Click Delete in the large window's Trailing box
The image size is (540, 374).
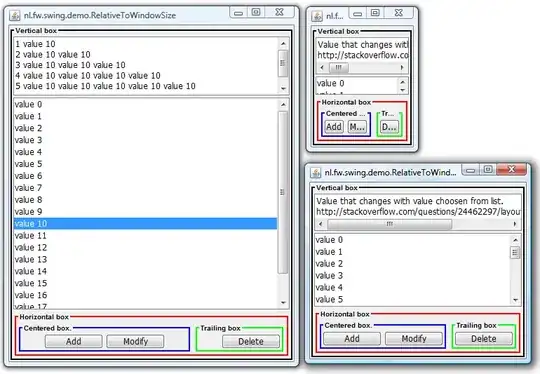(251, 341)
